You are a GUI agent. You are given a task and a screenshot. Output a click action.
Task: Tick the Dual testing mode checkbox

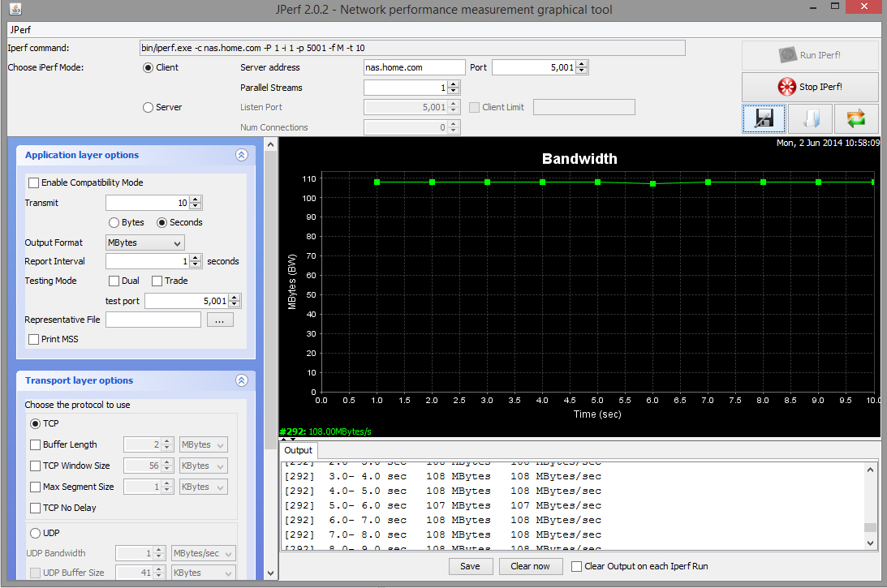pos(114,281)
